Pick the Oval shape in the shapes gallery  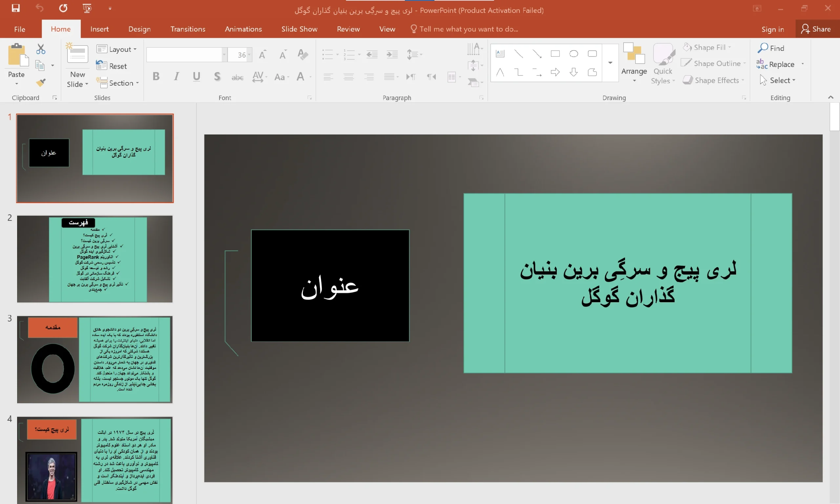[574, 53]
